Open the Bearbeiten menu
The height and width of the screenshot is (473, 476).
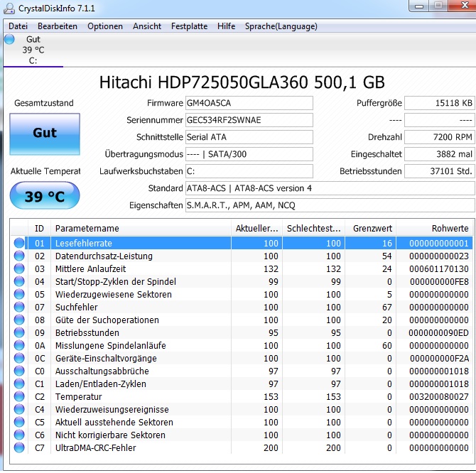pyautogui.click(x=58, y=26)
